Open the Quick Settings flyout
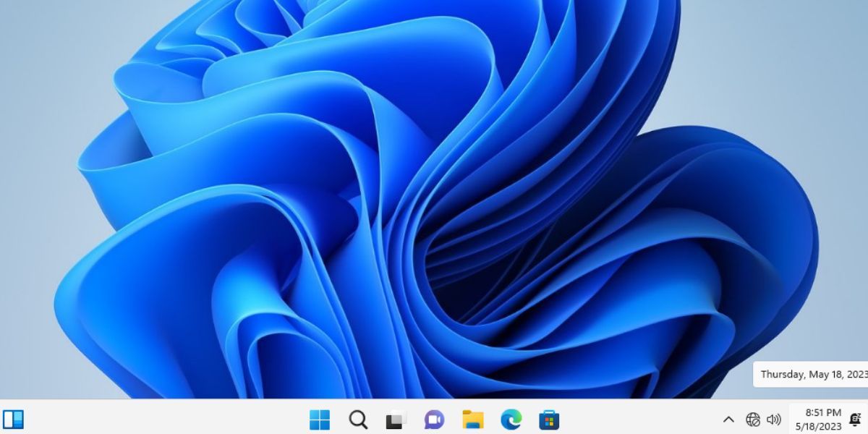Viewport: 868px width, 434px height. click(x=762, y=420)
